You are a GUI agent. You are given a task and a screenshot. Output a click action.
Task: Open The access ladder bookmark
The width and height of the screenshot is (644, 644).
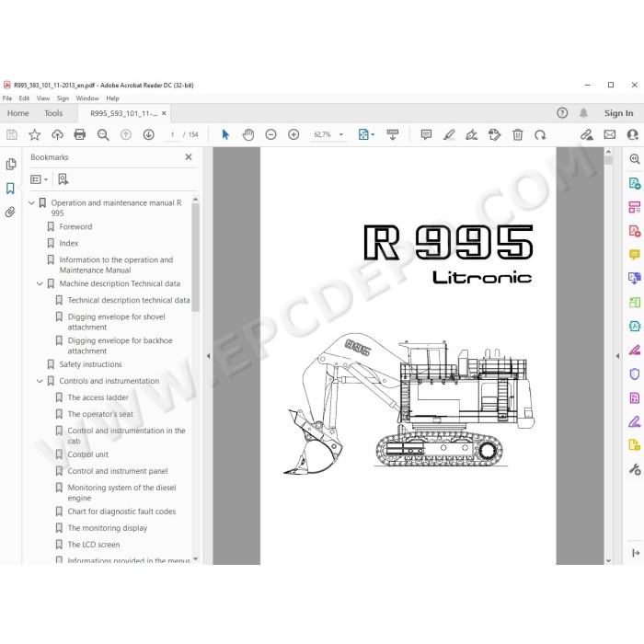[x=98, y=397]
